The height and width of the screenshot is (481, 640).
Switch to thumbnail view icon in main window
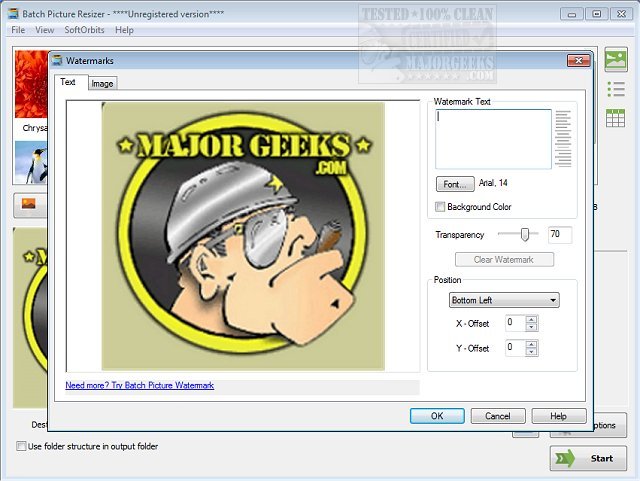tap(616, 60)
